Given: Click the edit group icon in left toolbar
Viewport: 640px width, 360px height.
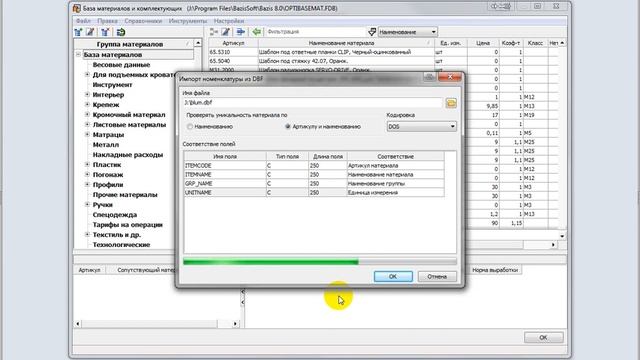Looking at the screenshot, I should pyautogui.click(x=90, y=32).
